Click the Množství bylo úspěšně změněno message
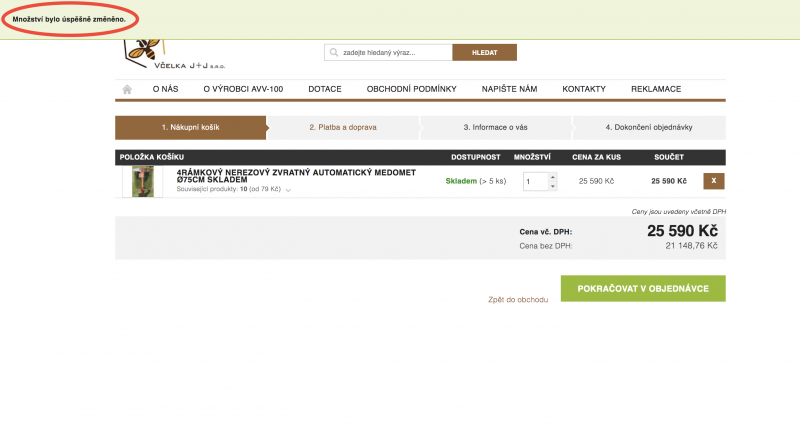Viewport: 800px width, 432px height. (x=69, y=19)
